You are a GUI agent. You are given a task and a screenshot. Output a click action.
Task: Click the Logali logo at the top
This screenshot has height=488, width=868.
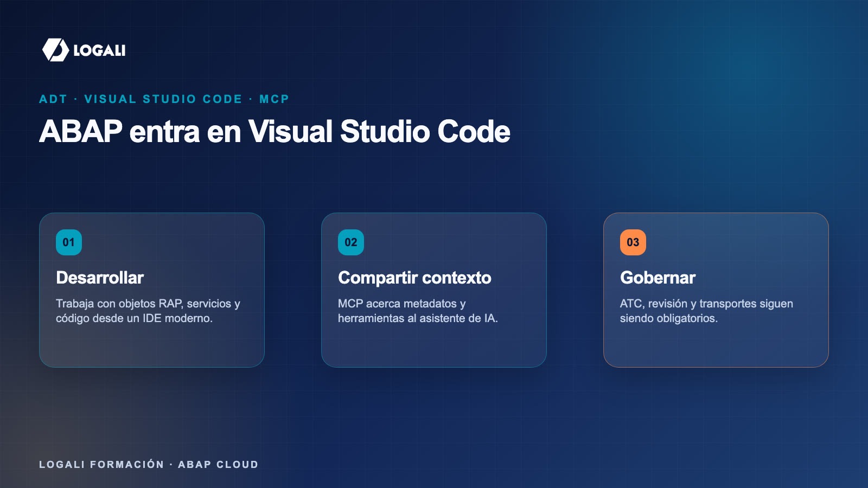point(84,50)
